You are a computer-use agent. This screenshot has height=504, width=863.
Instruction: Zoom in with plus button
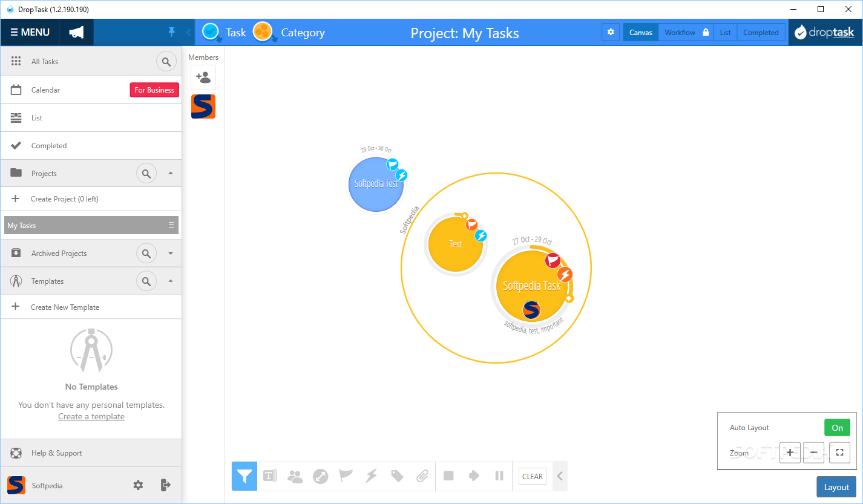790,453
